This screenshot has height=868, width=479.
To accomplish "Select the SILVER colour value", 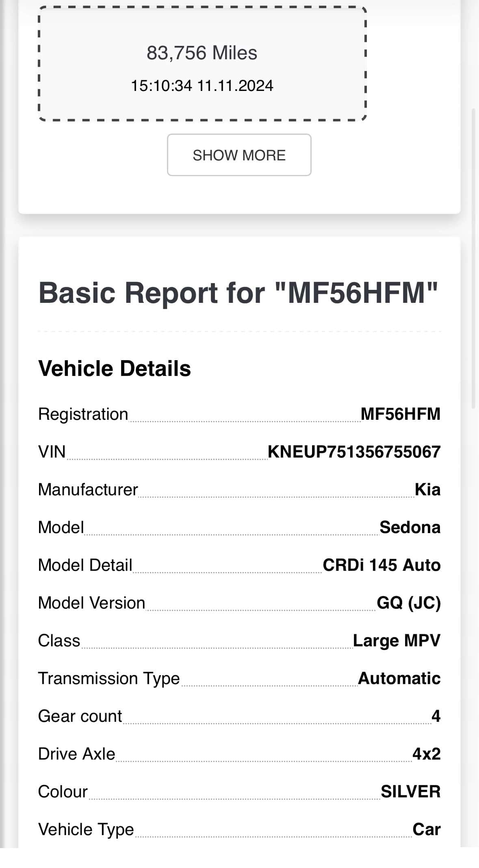I will coord(411,792).
